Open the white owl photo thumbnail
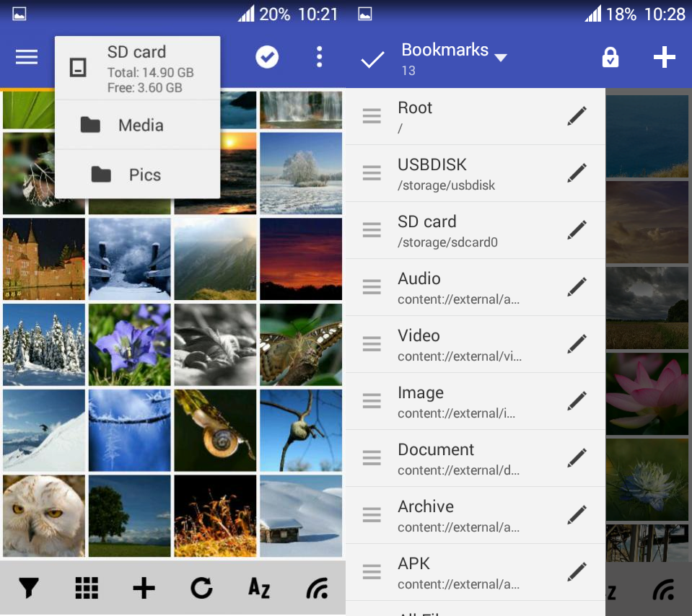Image resolution: width=692 pixels, height=616 pixels. [44, 516]
